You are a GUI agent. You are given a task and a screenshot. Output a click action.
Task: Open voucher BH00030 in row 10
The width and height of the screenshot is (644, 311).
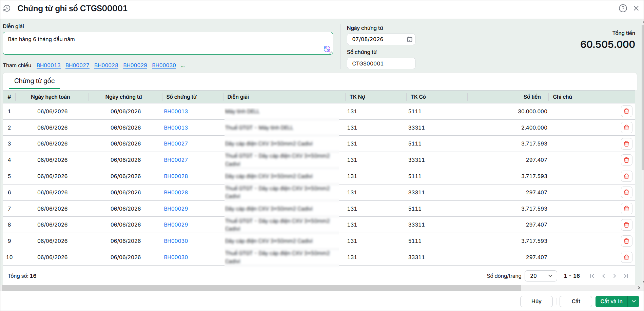click(x=176, y=257)
